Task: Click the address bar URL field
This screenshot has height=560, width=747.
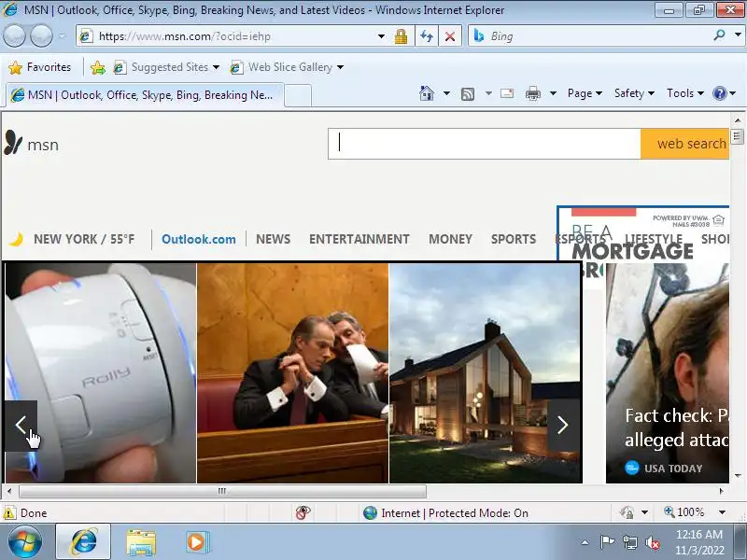Action: [x=229, y=36]
